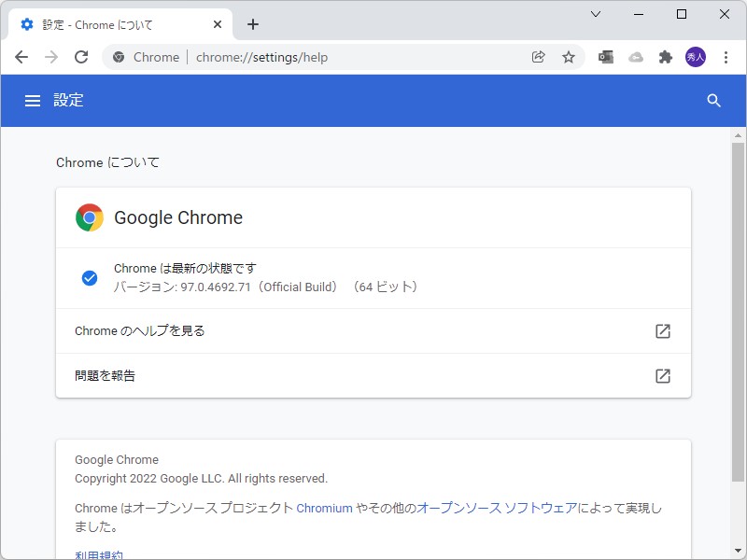Open a new tab with the plus button
Screen dimensions: 747x560
coord(253,24)
